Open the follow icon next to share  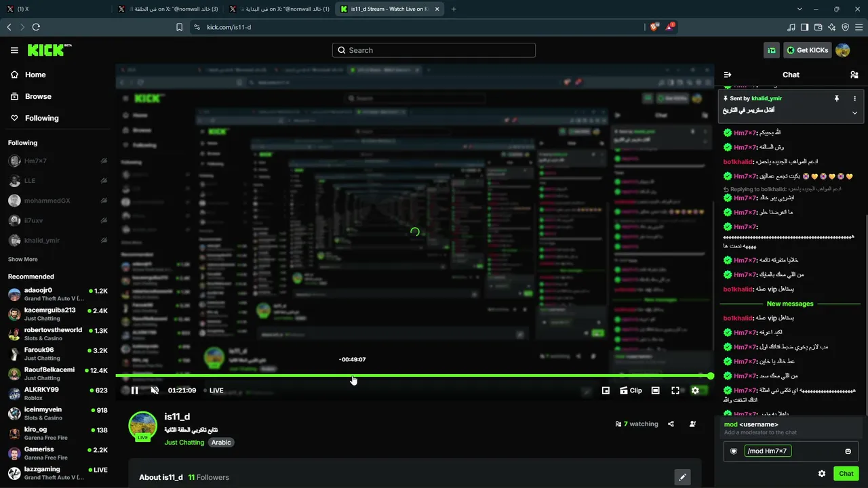click(692, 424)
